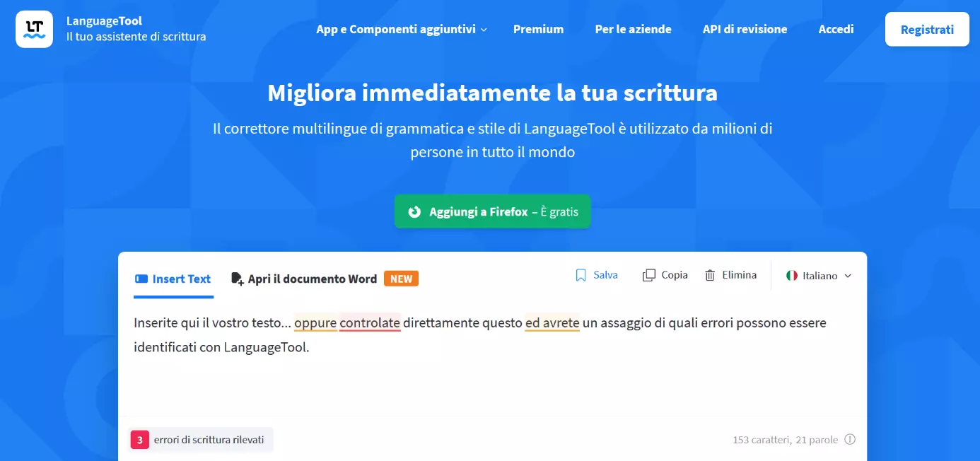This screenshot has height=461, width=980.
Task: Click the Accedi login link
Action: pyautogui.click(x=836, y=29)
